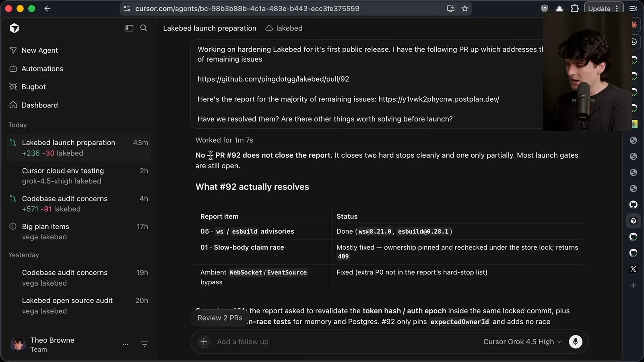
Task: Open the browser three-dot menu
Action: click(617, 8)
